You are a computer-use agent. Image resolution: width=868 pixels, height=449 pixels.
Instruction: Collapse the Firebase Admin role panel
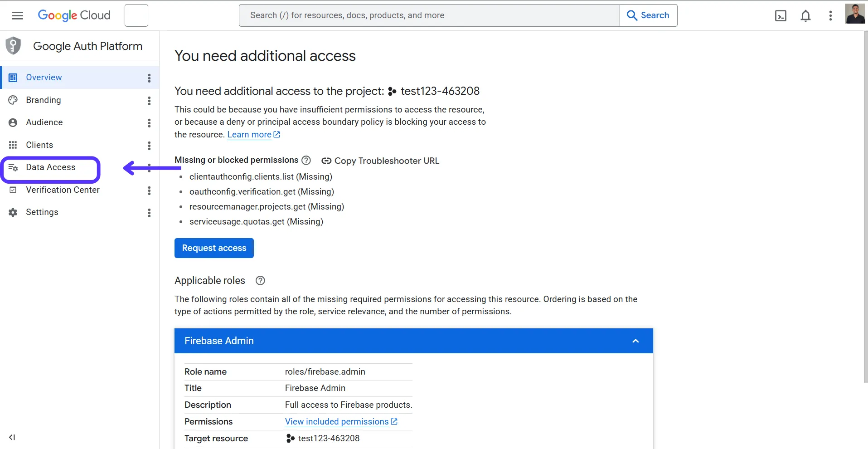pos(635,341)
